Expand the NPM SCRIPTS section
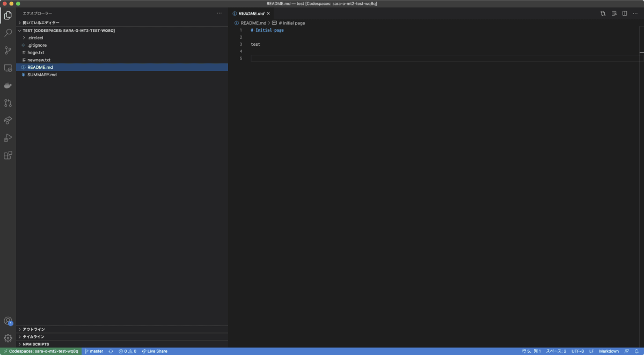 (122, 344)
